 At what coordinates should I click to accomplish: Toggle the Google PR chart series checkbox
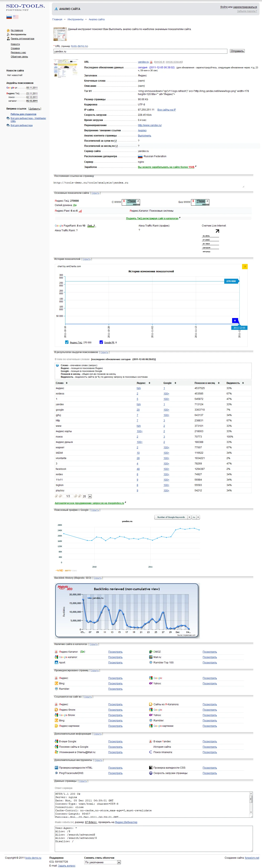(x=101, y=342)
